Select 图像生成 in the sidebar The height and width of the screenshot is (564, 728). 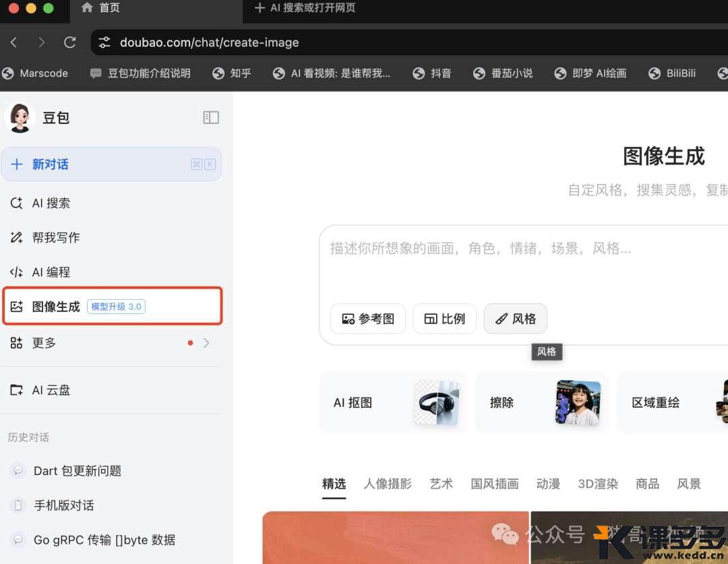tap(56, 307)
